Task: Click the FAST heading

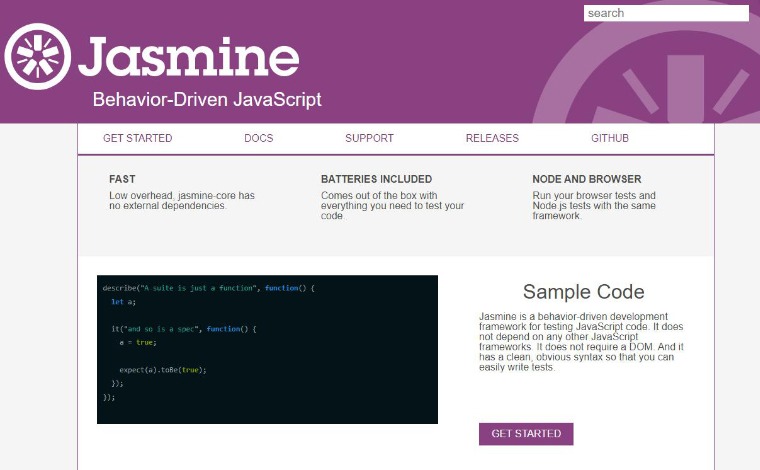Action: 122,179
